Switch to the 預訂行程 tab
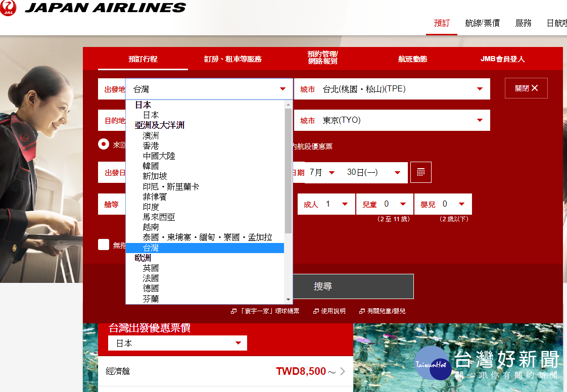 pyautogui.click(x=143, y=59)
